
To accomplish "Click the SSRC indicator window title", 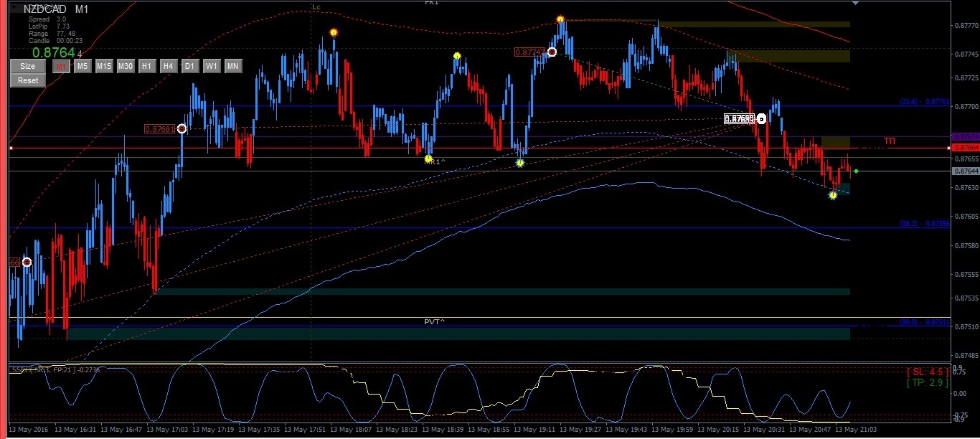I will pos(55,369).
